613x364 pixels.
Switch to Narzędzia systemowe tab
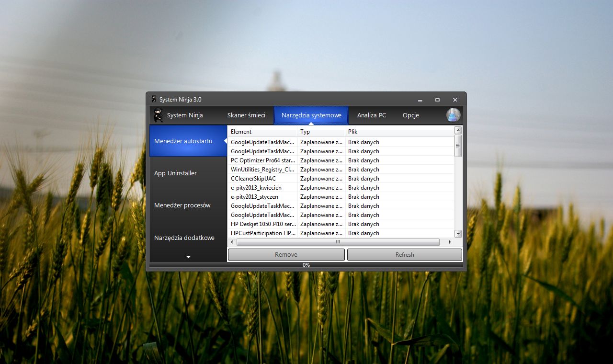tap(311, 115)
